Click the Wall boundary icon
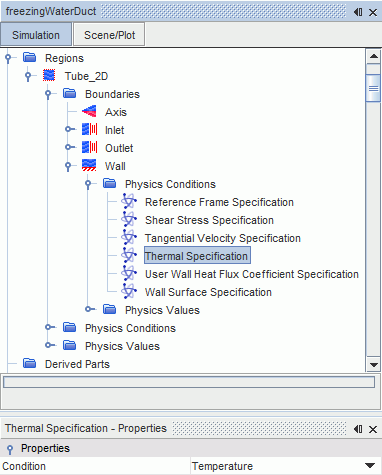 click(x=89, y=165)
